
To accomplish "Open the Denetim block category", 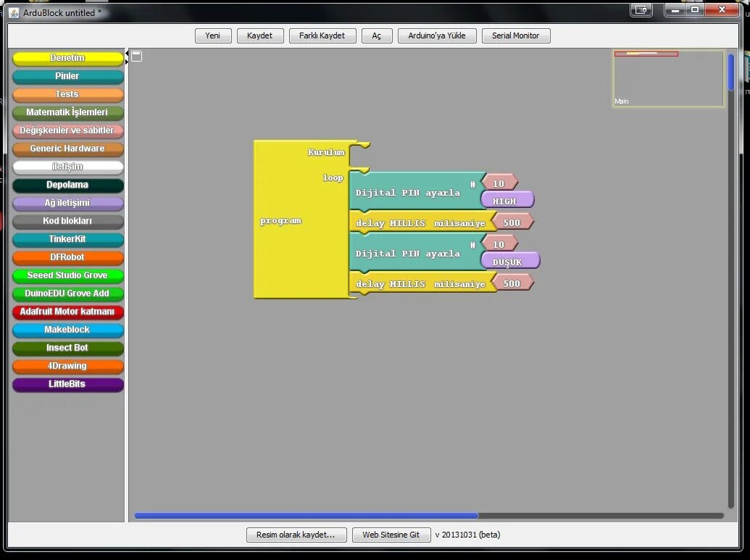I will point(67,58).
